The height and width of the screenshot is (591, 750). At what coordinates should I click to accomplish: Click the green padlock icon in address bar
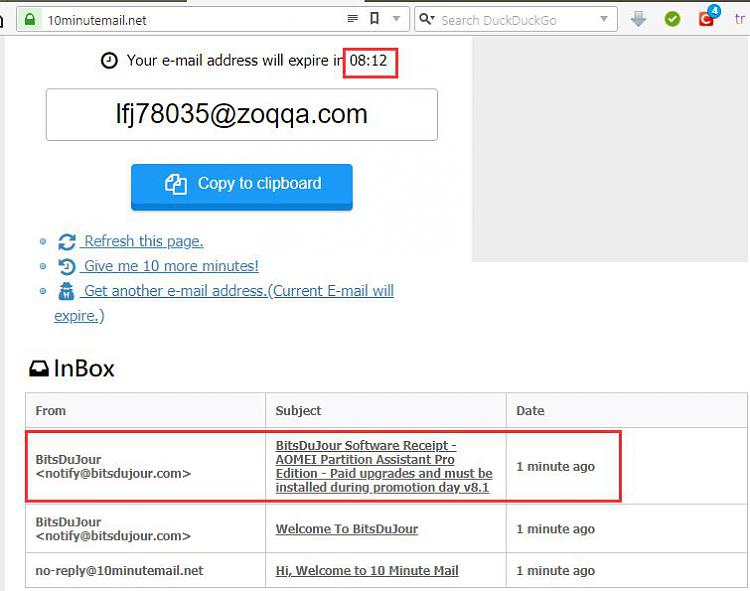click(x=30, y=20)
